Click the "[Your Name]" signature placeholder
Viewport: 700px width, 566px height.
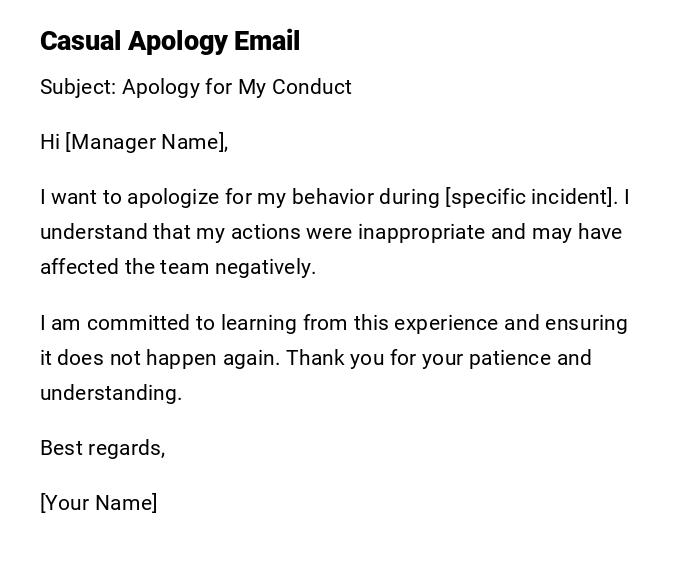click(99, 503)
